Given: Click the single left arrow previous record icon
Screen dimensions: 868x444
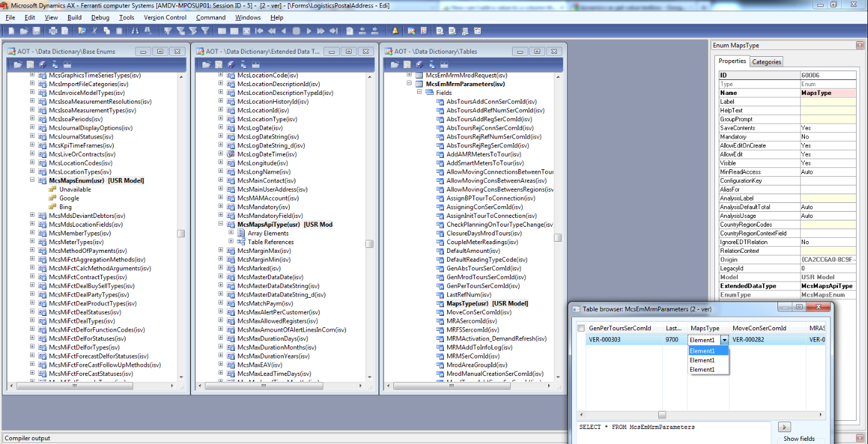Looking at the screenshot, I should coord(284,31).
